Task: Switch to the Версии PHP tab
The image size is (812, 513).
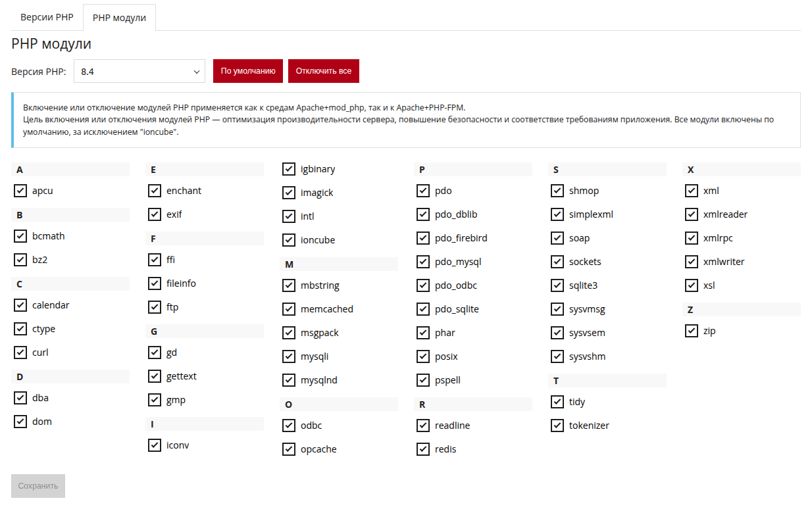Action: pos(47,18)
